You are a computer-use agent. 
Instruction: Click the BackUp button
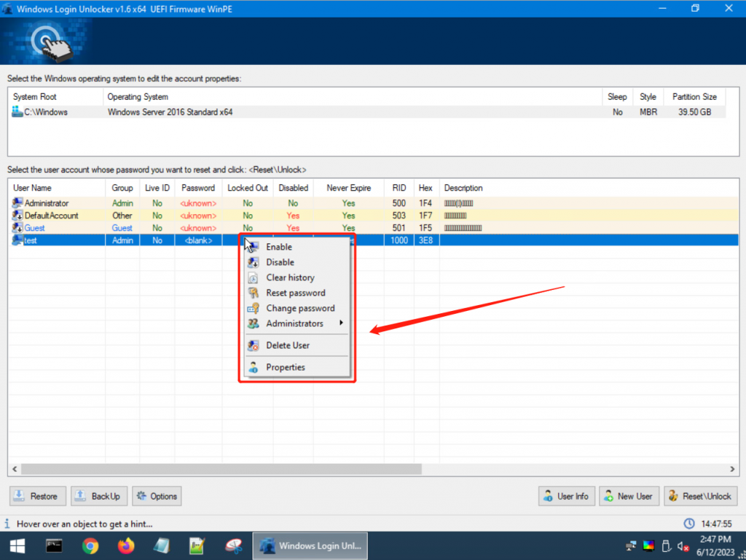tap(99, 497)
